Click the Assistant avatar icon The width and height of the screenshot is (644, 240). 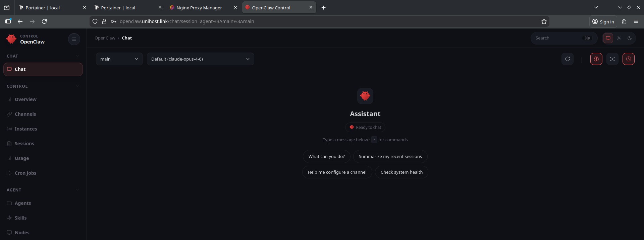(x=365, y=96)
